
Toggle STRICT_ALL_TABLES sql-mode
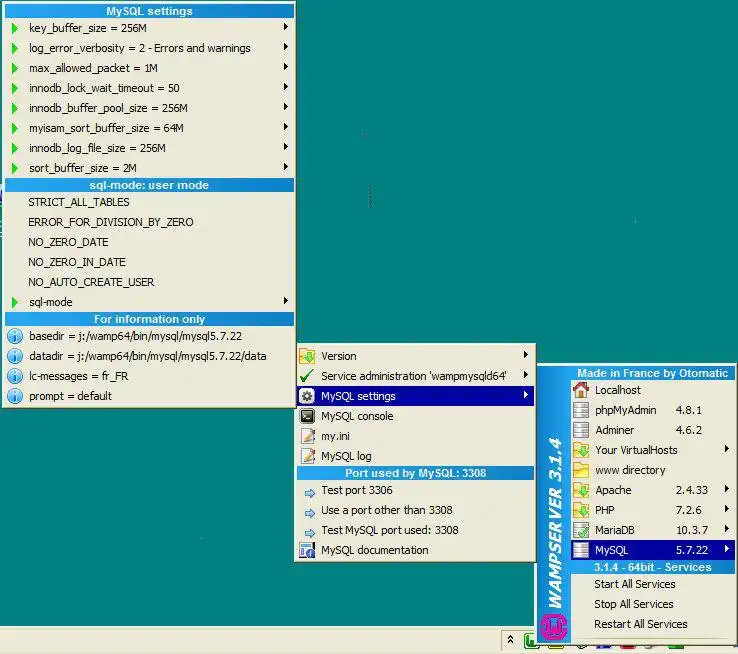[x=149, y=202]
